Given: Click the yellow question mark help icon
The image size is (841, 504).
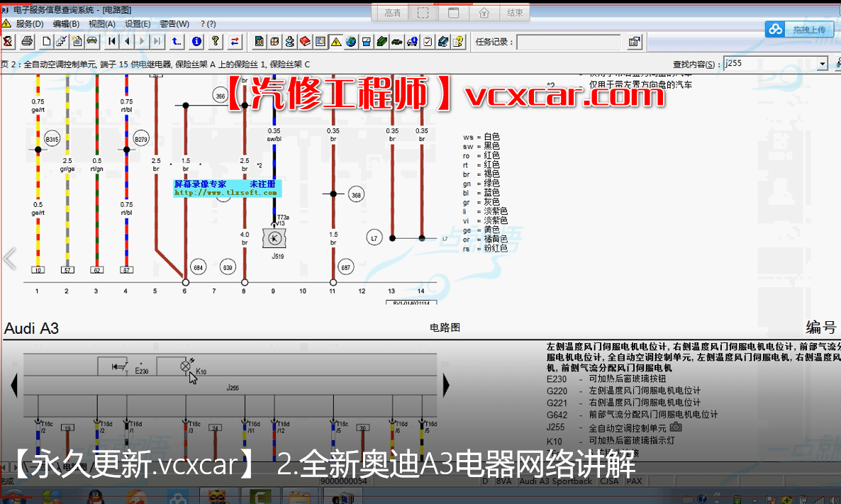Looking at the screenshot, I should [216, 41].
